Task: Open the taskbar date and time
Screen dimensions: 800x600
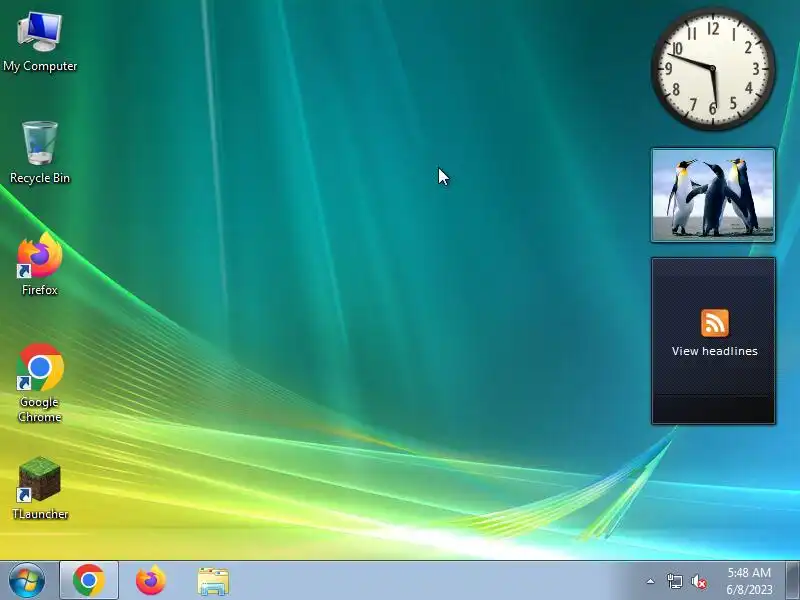Action: (x=749, y=581)
